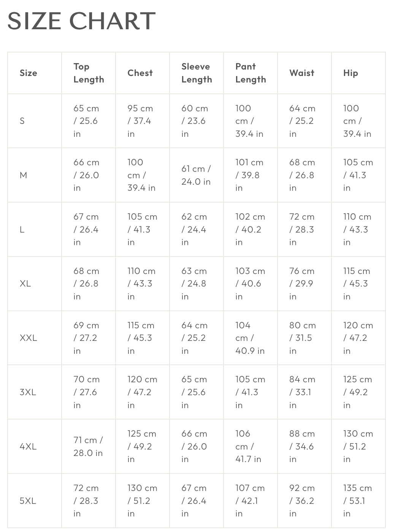Select the waist measurement for size L
Image resolution: width=398 pixels, height=532 pixels.
point(302,230)
